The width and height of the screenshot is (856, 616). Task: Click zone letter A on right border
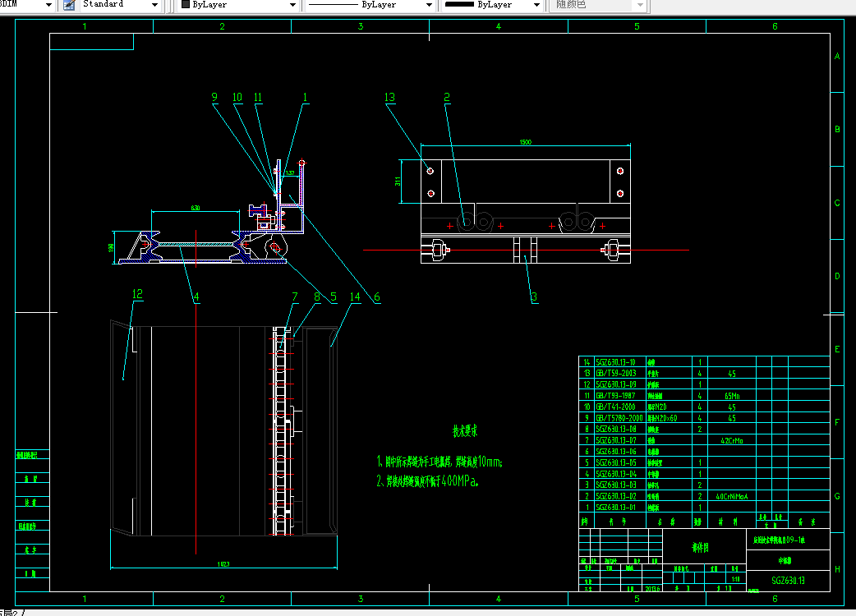(x=837, y=56)
